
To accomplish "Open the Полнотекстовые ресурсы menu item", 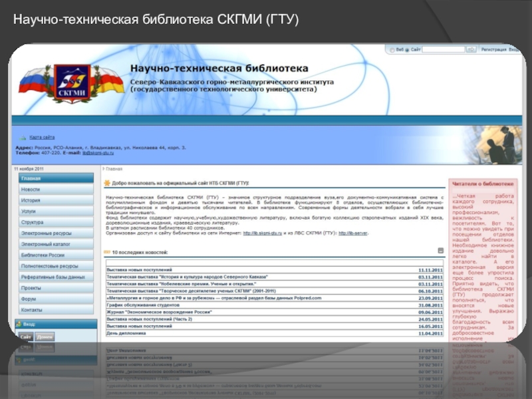I will (x=56, y=266).
